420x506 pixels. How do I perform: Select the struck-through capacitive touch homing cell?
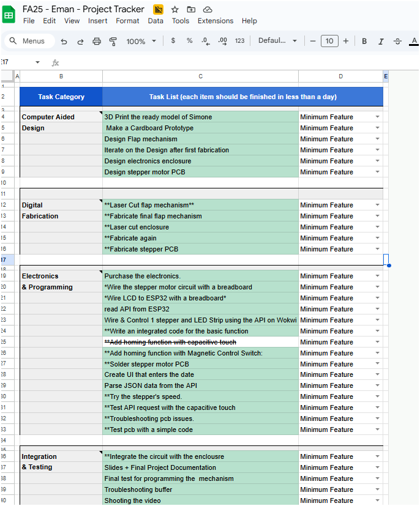[x=200, y=342]
